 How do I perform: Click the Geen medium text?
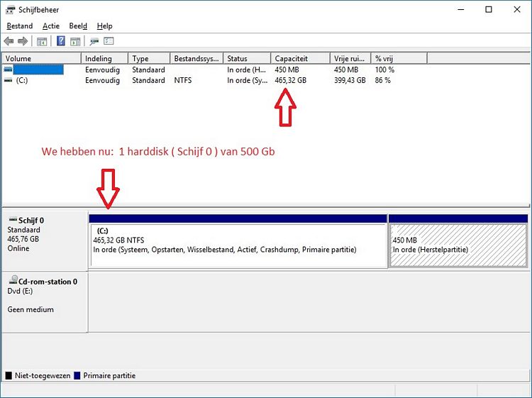coord(31,309)
